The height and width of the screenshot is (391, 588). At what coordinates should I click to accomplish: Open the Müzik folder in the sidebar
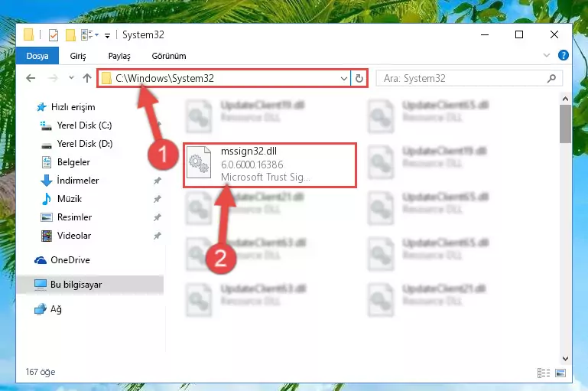[69, 199]
